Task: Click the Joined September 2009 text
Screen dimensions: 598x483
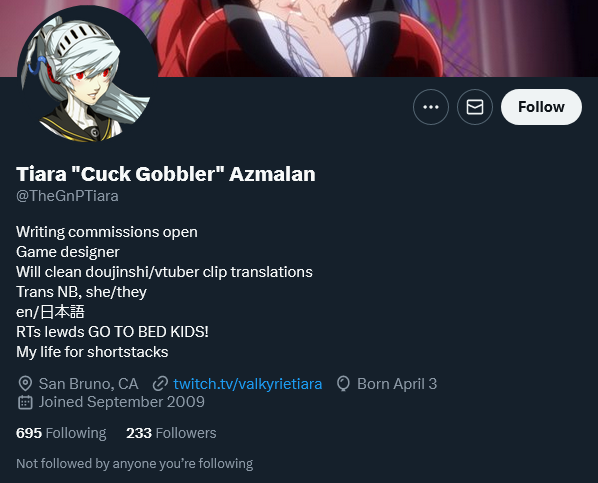Action: 122,402
